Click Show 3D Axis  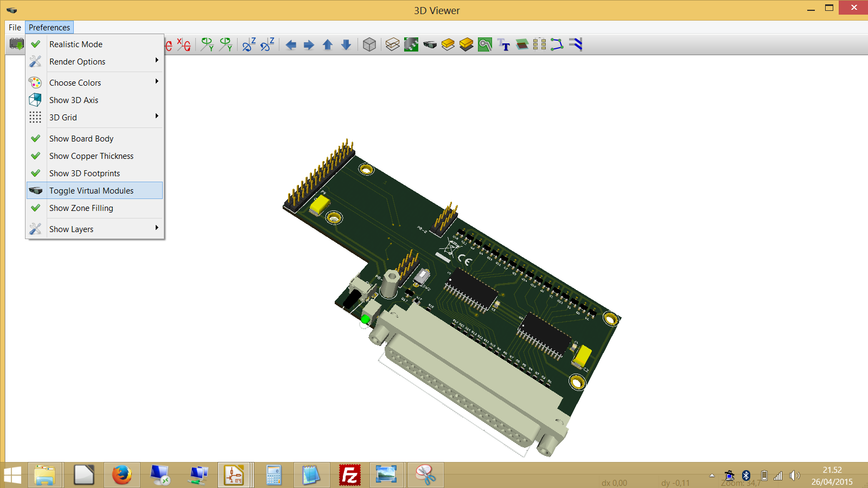(x=74, y=100)
